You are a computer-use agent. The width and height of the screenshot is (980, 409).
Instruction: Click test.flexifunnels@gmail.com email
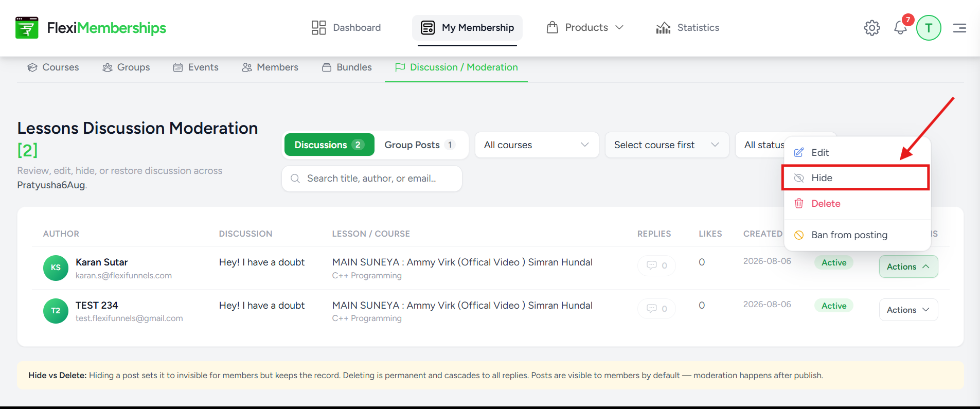(129, 318)
